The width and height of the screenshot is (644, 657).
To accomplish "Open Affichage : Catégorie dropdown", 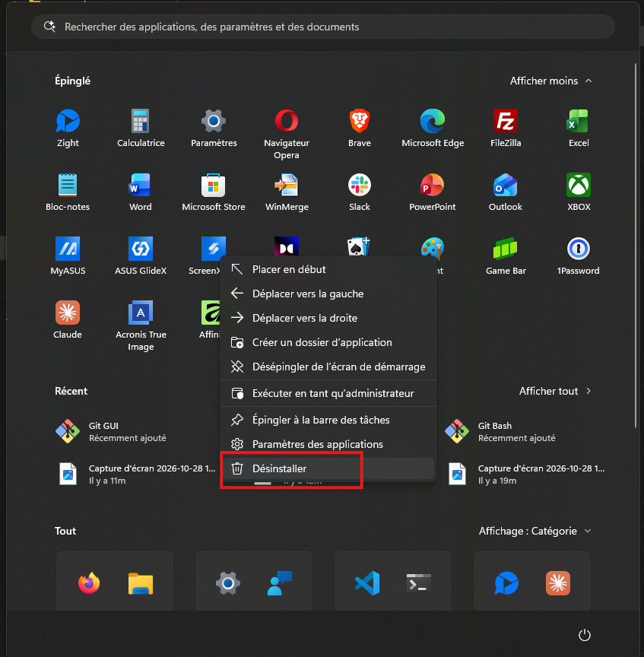I will pyautogui.click(x=535, y=531).
